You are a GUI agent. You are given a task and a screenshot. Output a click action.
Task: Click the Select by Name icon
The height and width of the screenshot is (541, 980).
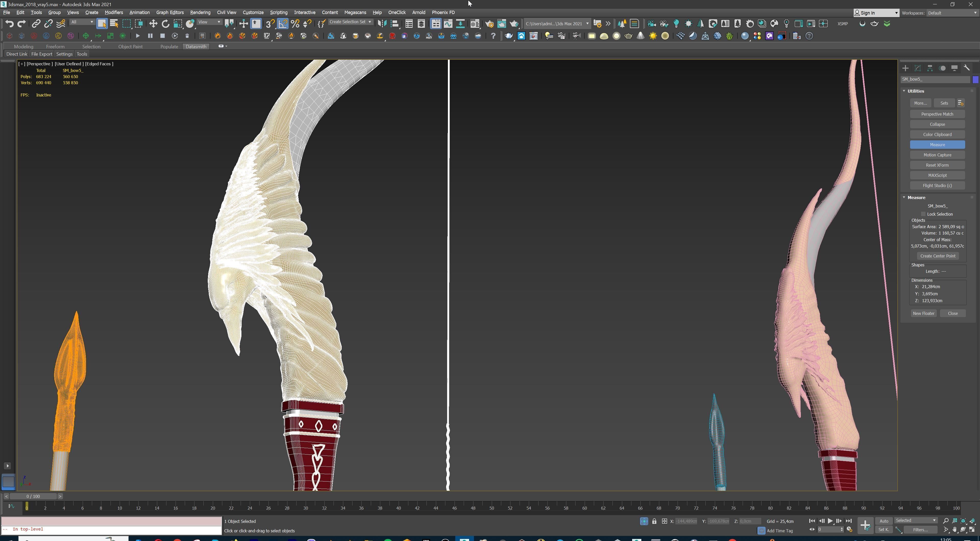tap(114, 23)
